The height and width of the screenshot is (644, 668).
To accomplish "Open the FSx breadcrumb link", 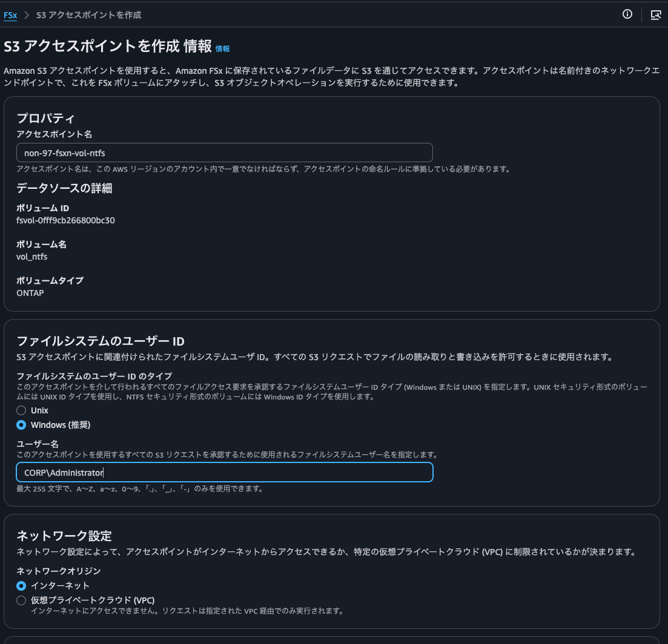I will (x=10, y=15).
